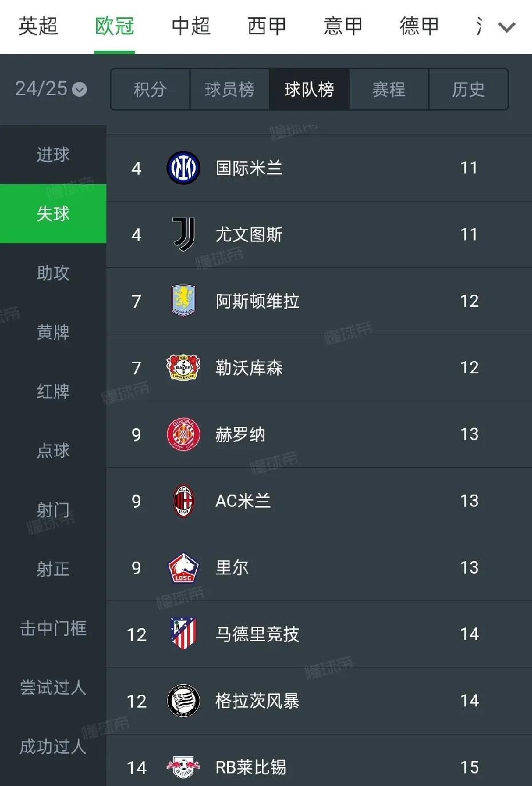
Task: Open the 赛程 schedule button
Action: tap(388, 89)
